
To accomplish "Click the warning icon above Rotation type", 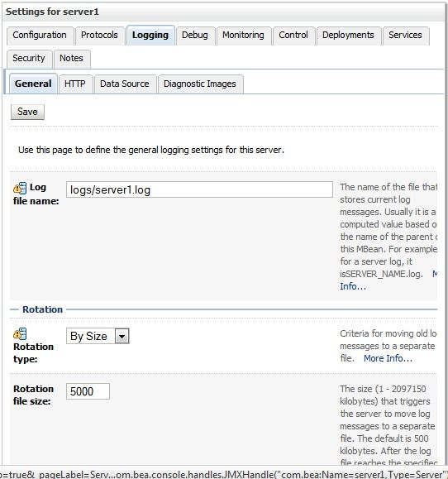I will pyautogui.click(x=20, y=334).
